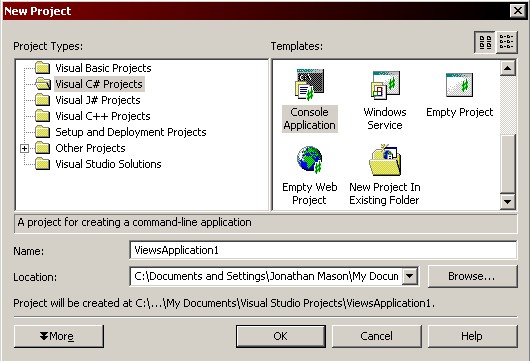Click New Project In Existing Folder label

coord(385,193)
